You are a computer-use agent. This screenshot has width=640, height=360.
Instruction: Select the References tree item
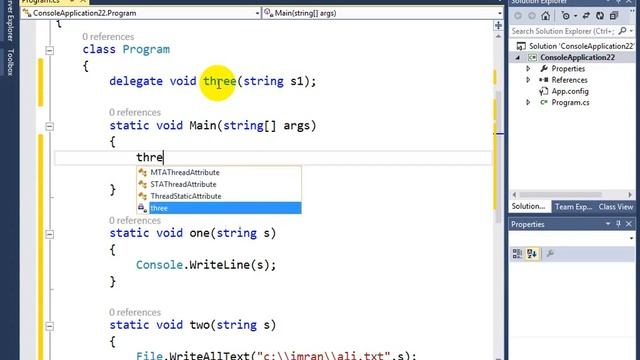click(569, 80)
